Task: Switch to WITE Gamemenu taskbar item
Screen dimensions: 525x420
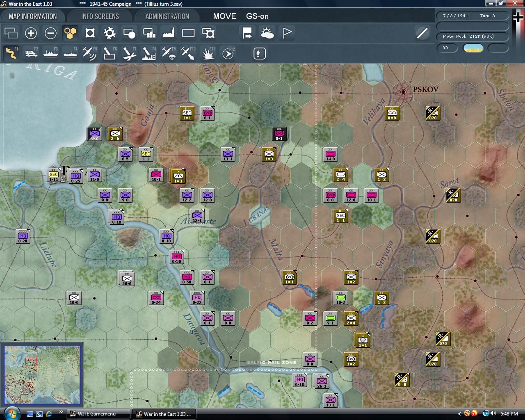Action: point(98,414)
